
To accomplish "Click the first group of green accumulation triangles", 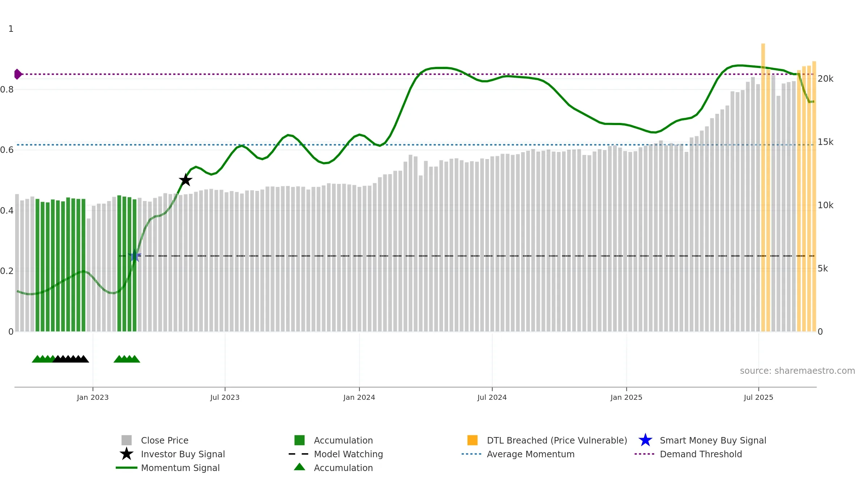I will coord(43,359).
